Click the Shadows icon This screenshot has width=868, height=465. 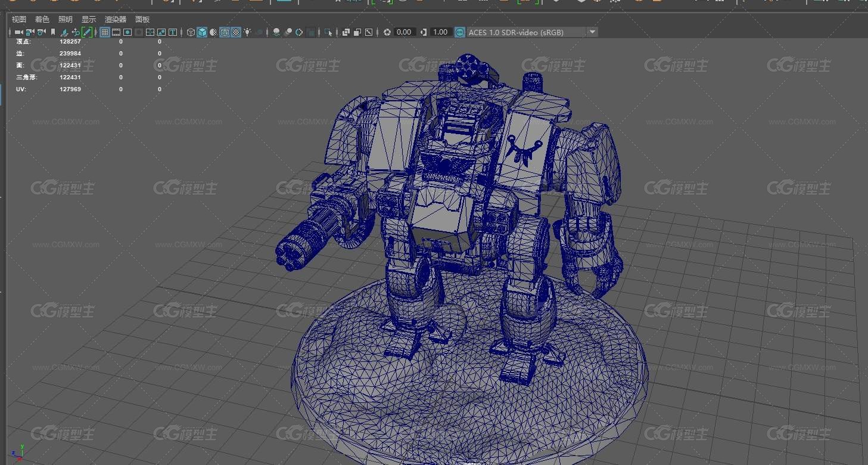(x=259, y=32)
